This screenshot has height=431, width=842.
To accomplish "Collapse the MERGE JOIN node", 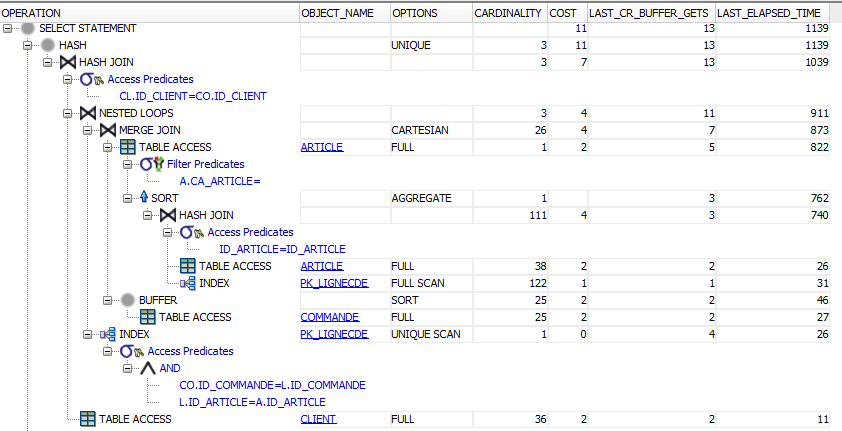I will point(87,130).
